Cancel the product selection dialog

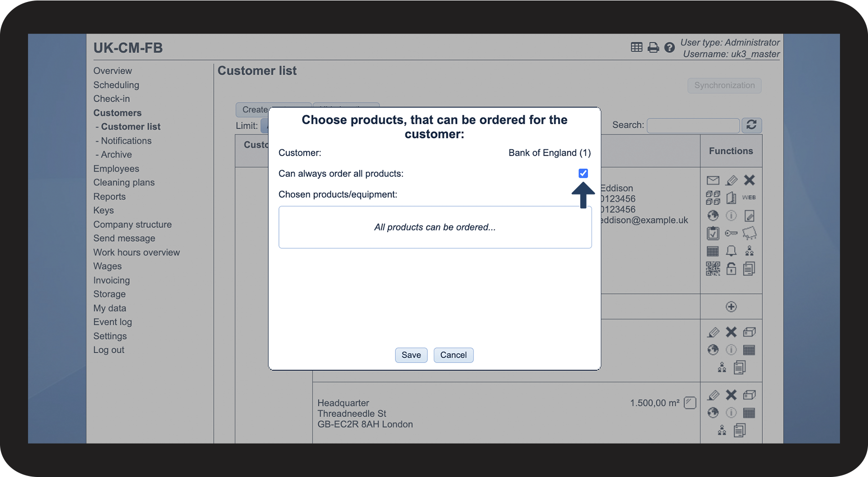453,355
